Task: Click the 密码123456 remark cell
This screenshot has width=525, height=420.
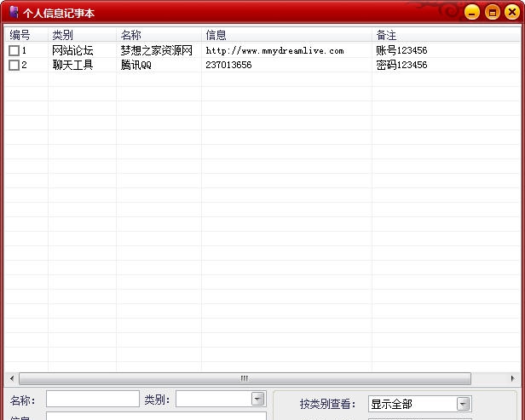Action: coord(401,65)
